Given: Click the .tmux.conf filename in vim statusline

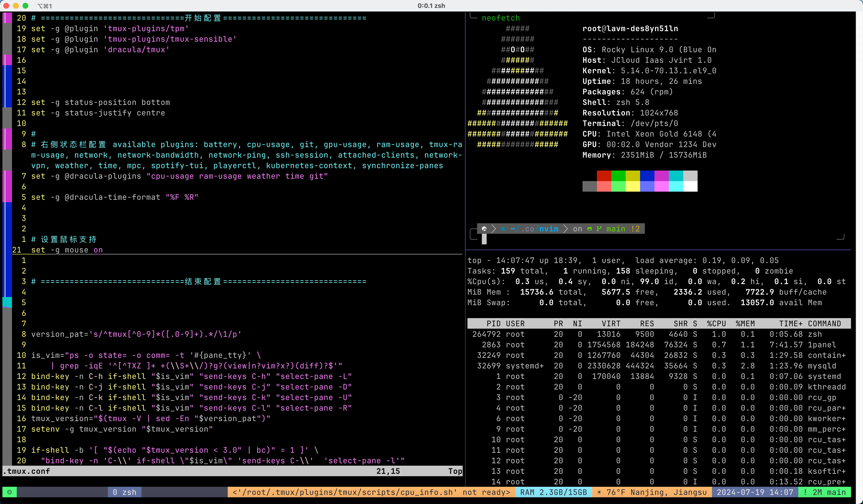Looking at the screenshot, I should [x=26, y=471].
